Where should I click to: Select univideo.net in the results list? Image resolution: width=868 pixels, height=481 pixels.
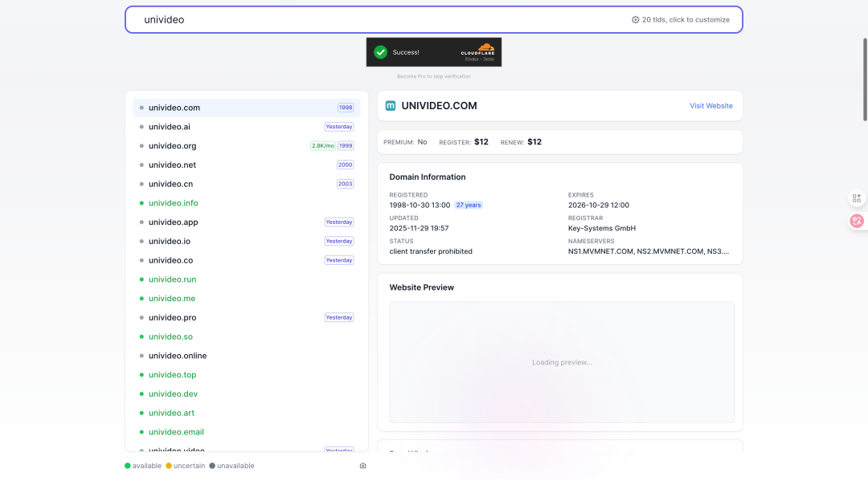coord(247,165)
